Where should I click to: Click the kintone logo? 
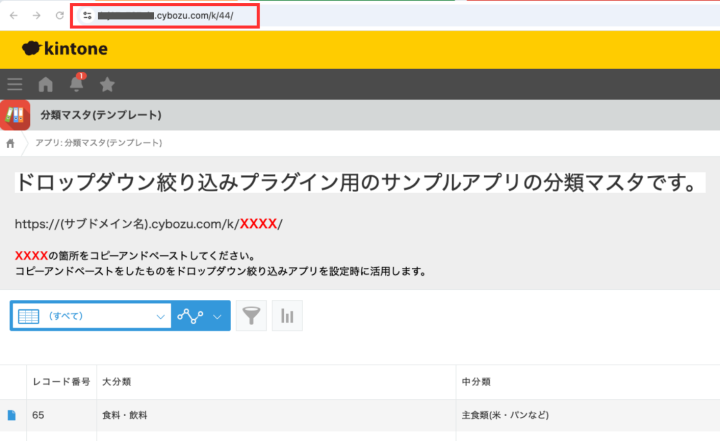pyautogui.click(x=65, y=48)
